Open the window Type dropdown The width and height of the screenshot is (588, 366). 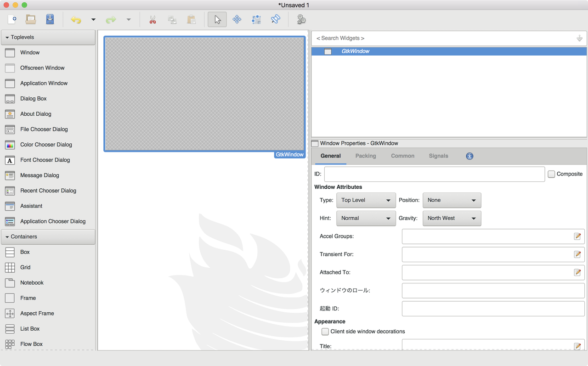(x=366, y=200)
